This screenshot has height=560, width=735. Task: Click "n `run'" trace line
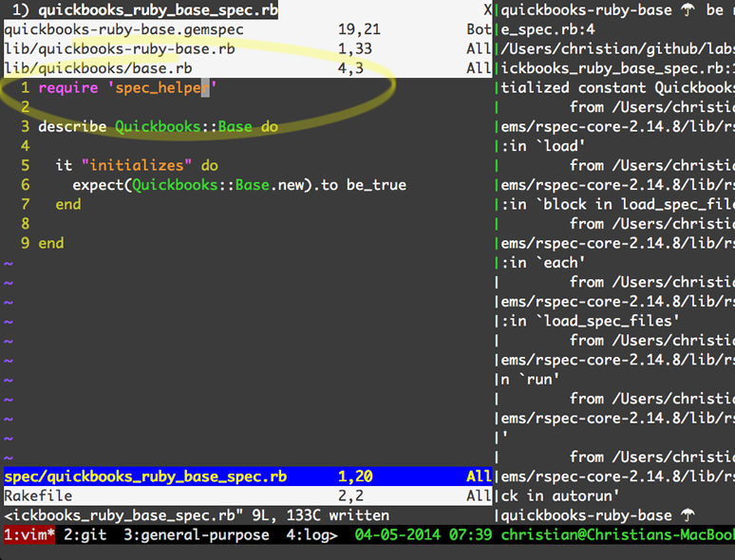click(x=530, y=380)
